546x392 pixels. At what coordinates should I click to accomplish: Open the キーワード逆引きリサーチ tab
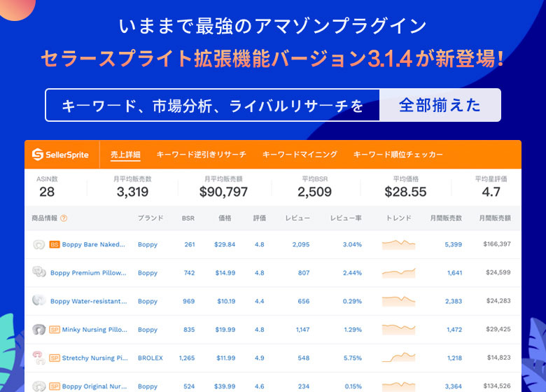pyautogui.click(x=201, y=154)
